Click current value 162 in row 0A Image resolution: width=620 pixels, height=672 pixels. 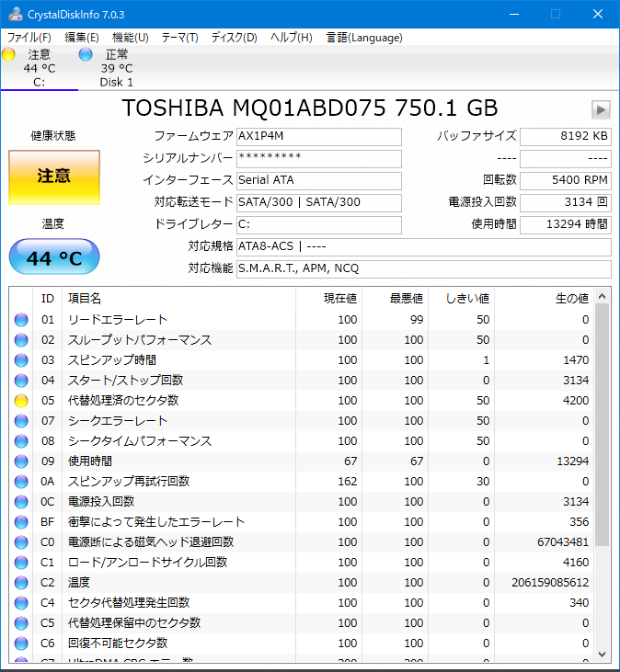[x=348, y=482]
